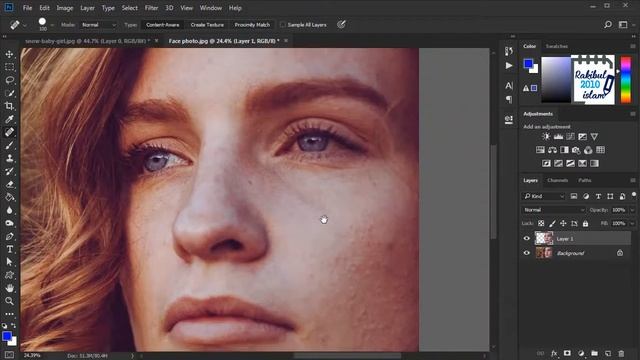640x360 pixels.
Task: Open the Opacity value dropdown arrow
Action: 632,210
